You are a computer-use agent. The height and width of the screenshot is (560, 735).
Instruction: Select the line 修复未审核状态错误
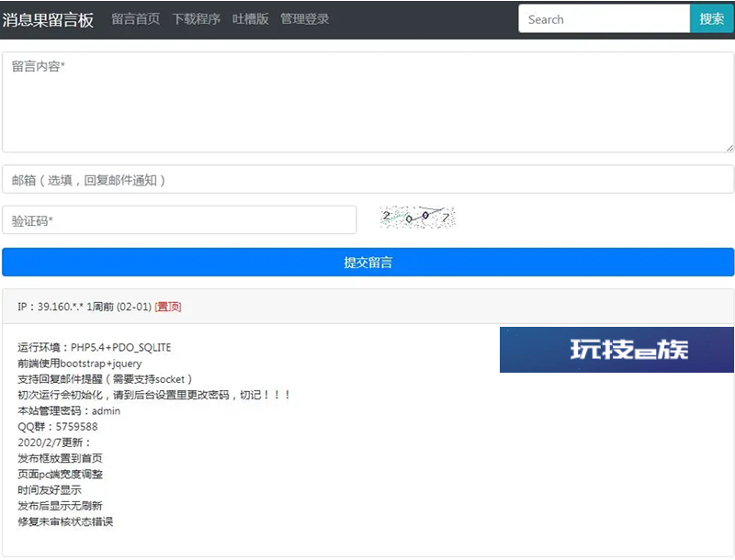(65, 521)
